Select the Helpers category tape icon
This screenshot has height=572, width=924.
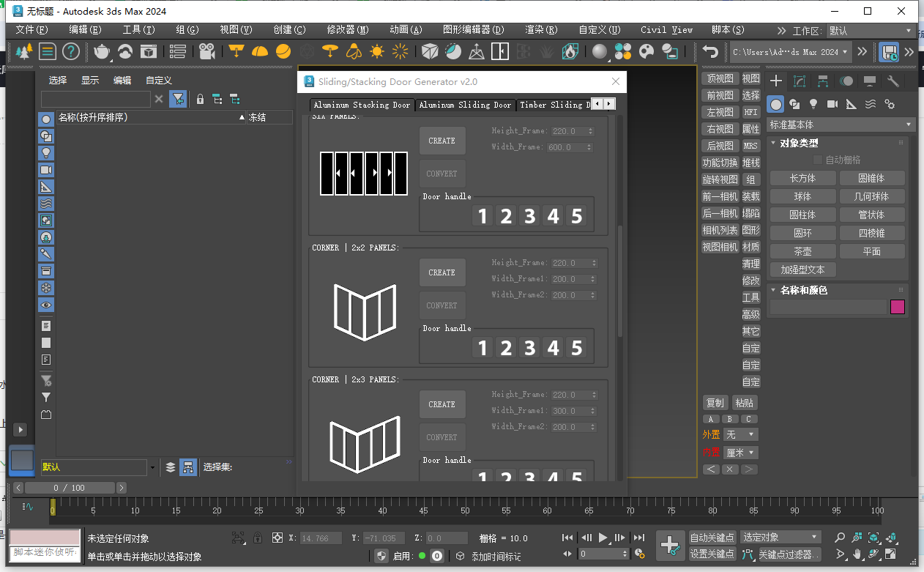click(x=852, y=104)
